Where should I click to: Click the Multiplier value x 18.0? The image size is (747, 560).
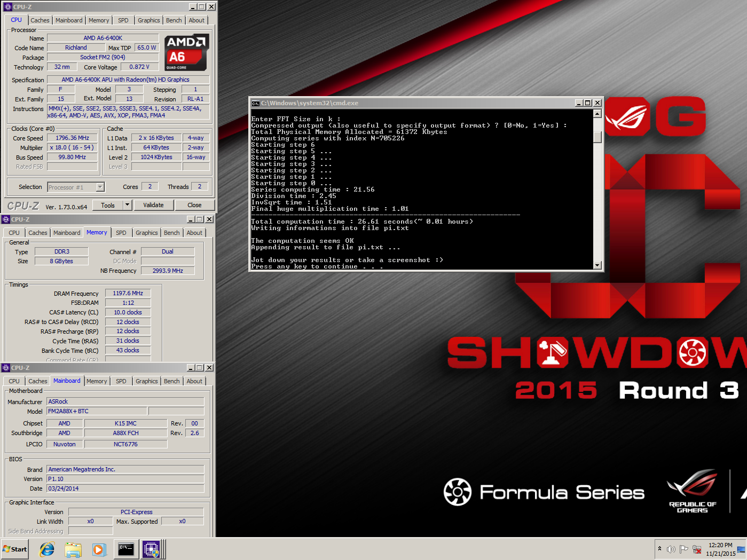[73, 147]
